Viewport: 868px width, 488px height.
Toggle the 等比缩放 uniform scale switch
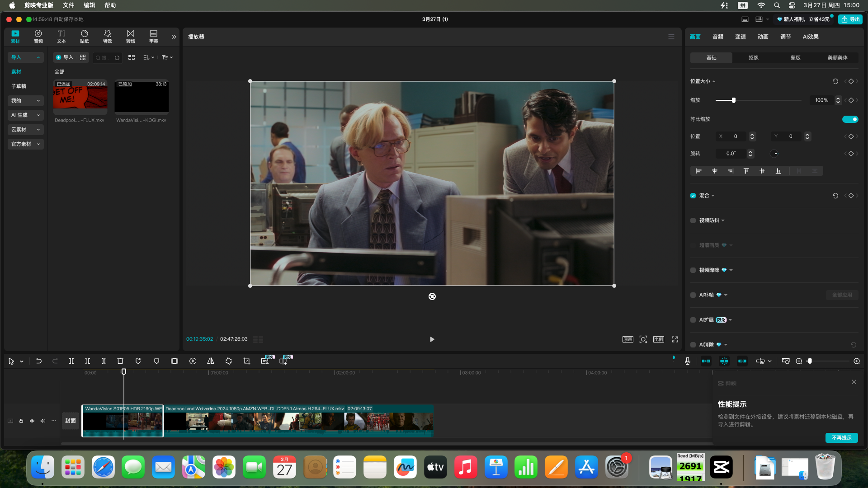[850, 119]
